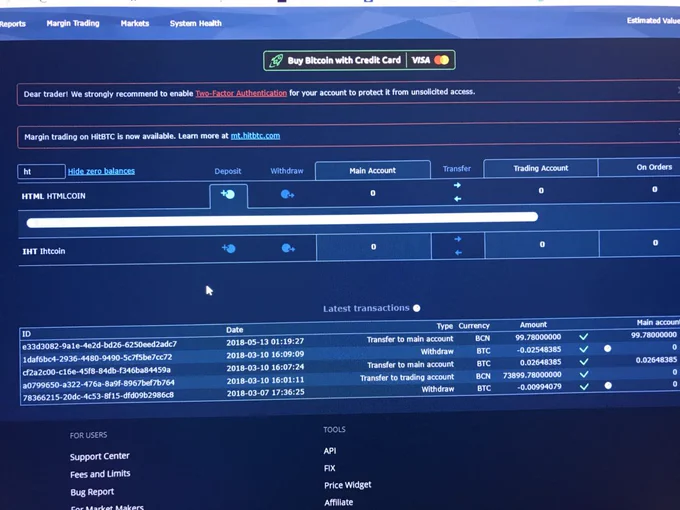Image resolution: width=680 pixels, height=510 pixels.
Task: Click the Currency column header
Action: 474,326
